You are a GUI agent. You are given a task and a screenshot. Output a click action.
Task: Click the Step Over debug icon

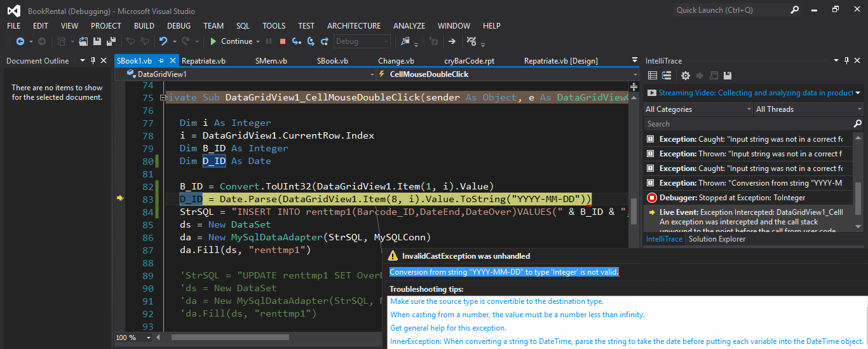311,41
